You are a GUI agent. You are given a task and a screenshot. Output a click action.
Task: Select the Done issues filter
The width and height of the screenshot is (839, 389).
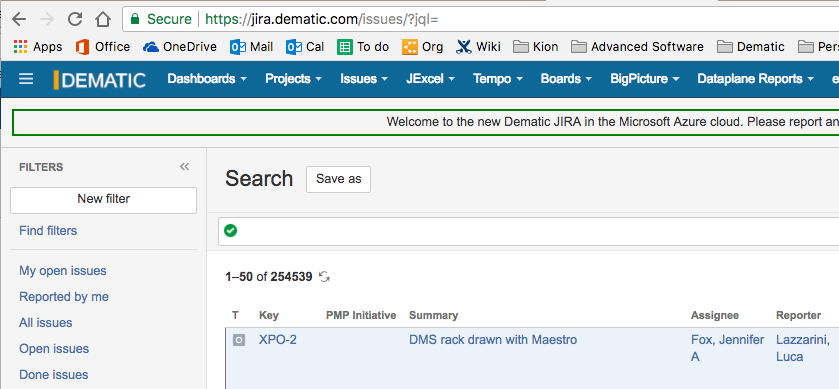coord(54,375)
